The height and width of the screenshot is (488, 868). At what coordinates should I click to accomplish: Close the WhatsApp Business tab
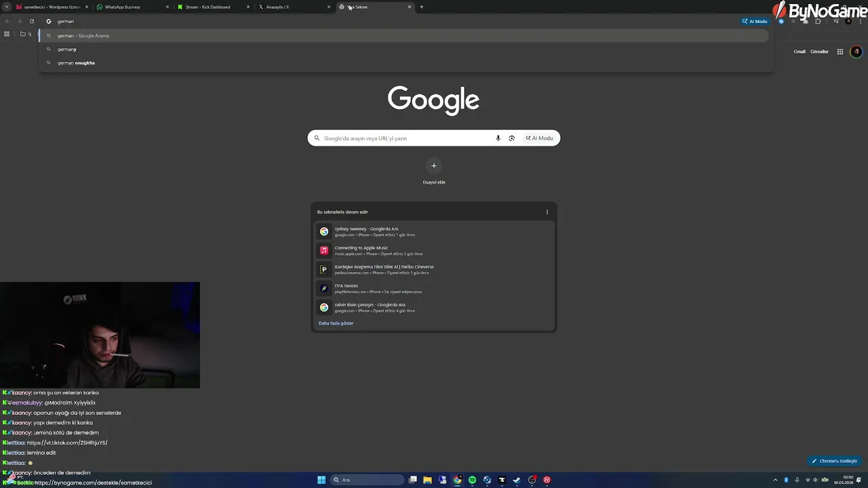(x=167, y=7)
